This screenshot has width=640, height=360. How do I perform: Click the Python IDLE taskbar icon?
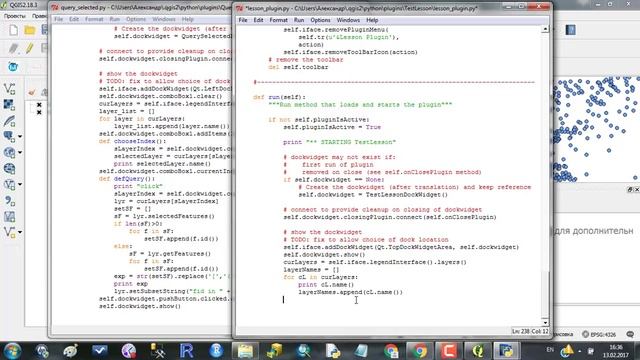point(507,351)
